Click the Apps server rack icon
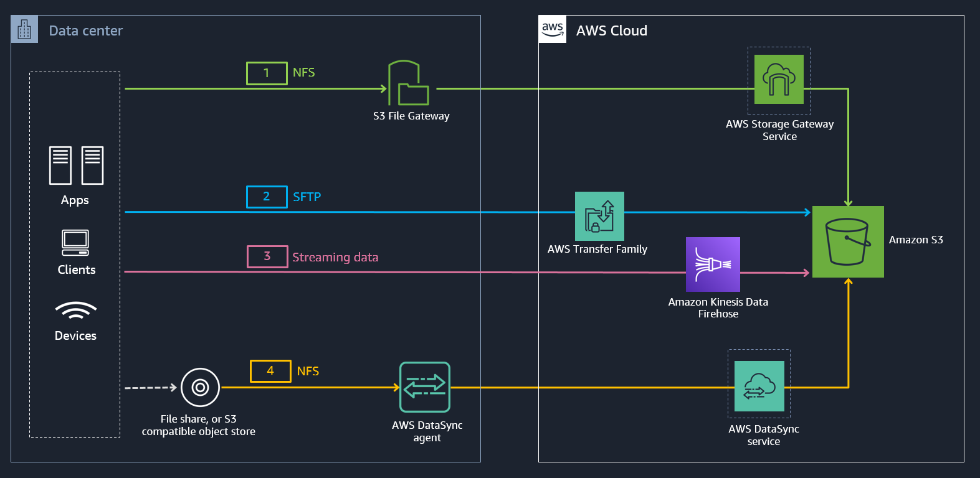This screenshot has height=478, width=980. pyautogui.click(x=77, y=166)
